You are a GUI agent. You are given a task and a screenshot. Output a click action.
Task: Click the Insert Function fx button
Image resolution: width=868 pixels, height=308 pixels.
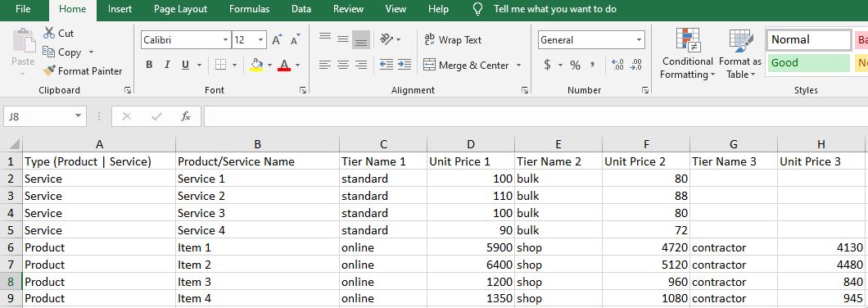(186, 116)
